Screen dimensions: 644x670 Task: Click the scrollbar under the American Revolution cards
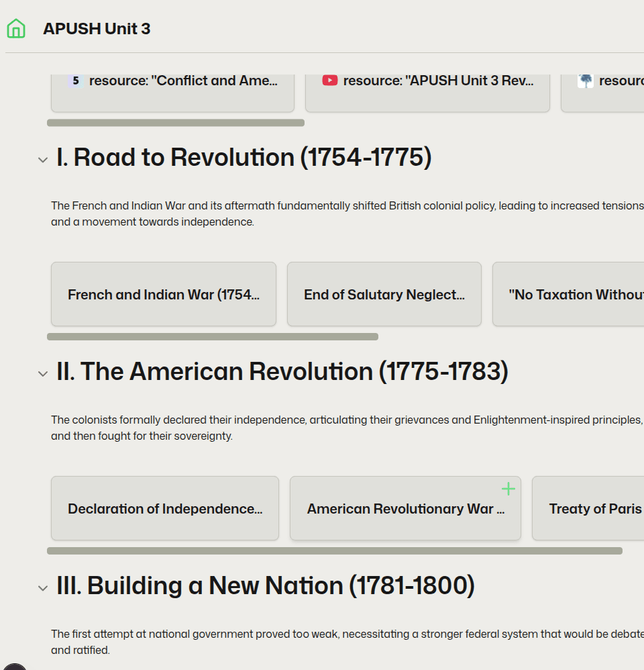coord(335,551)
